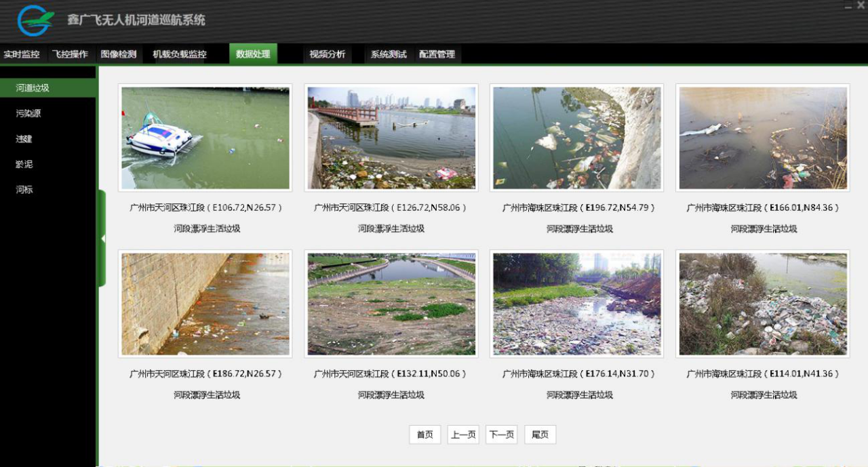
Task: Open the 系统测试 tab
Action: tap(389, 54)
